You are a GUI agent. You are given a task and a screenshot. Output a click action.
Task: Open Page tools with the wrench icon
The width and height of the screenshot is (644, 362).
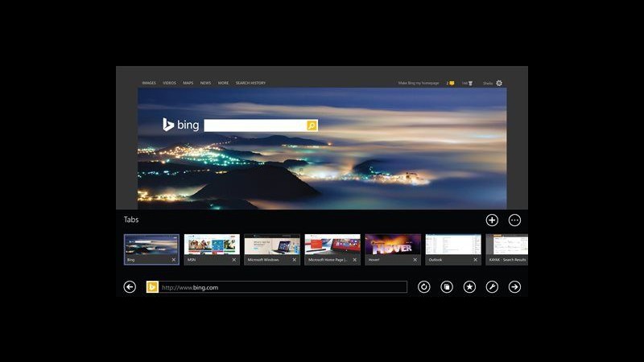click(492, 286)
